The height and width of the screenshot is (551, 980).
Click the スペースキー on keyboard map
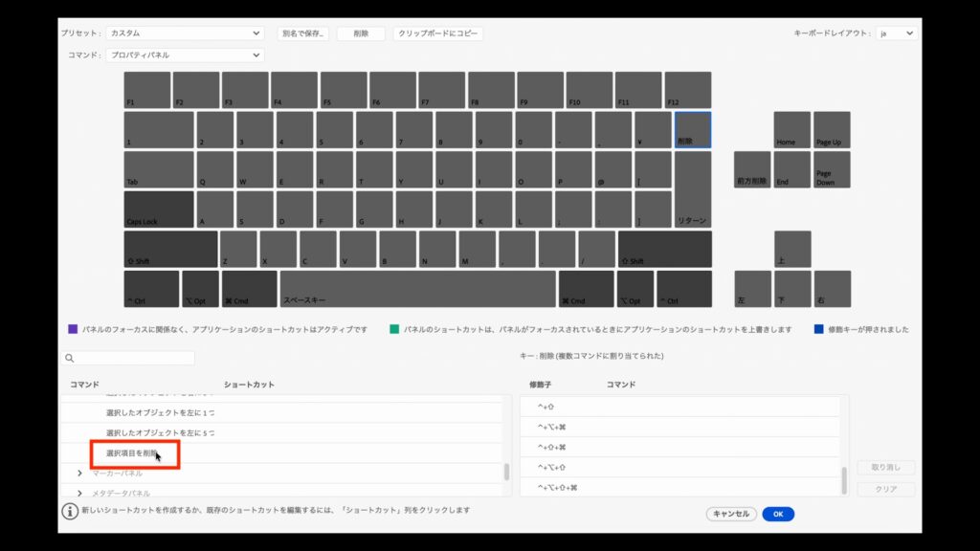click(x=417, y=289)
